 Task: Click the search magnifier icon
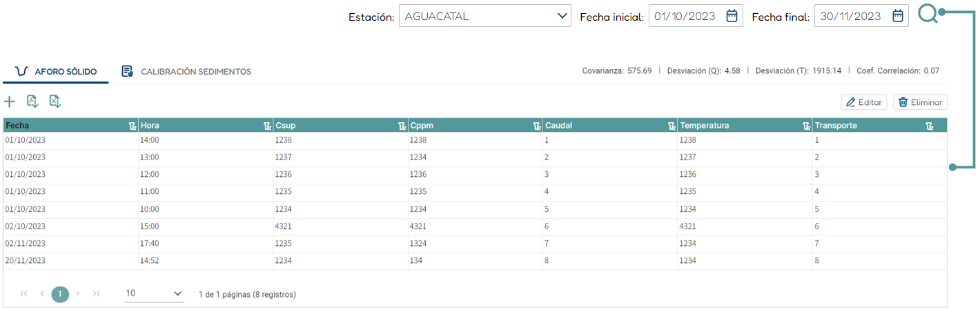coord(928,15)
